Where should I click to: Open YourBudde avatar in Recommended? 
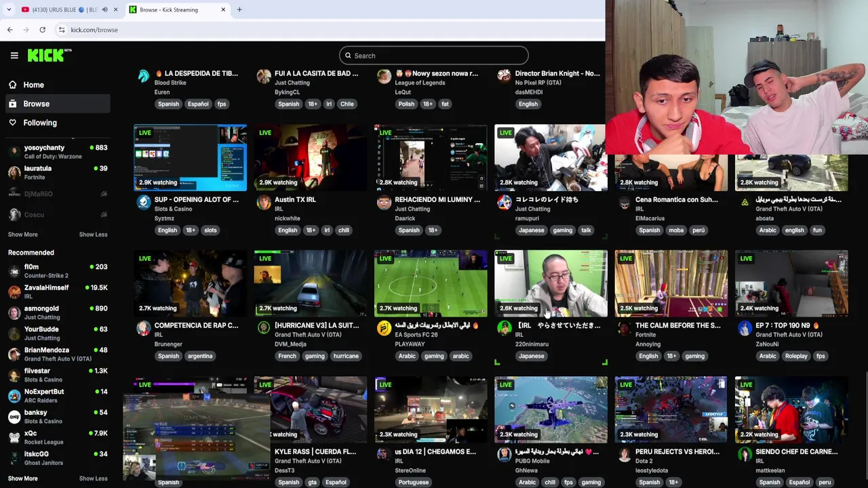coord(14,333)
